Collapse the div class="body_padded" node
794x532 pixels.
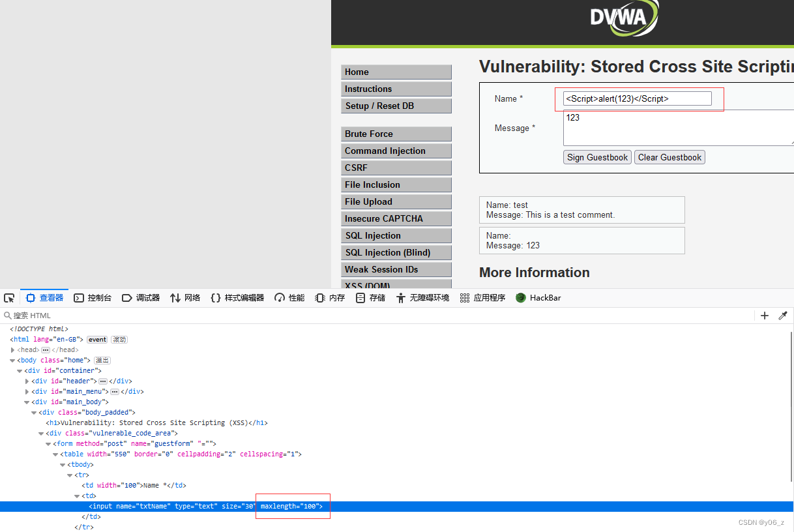(x=35, y=413)
